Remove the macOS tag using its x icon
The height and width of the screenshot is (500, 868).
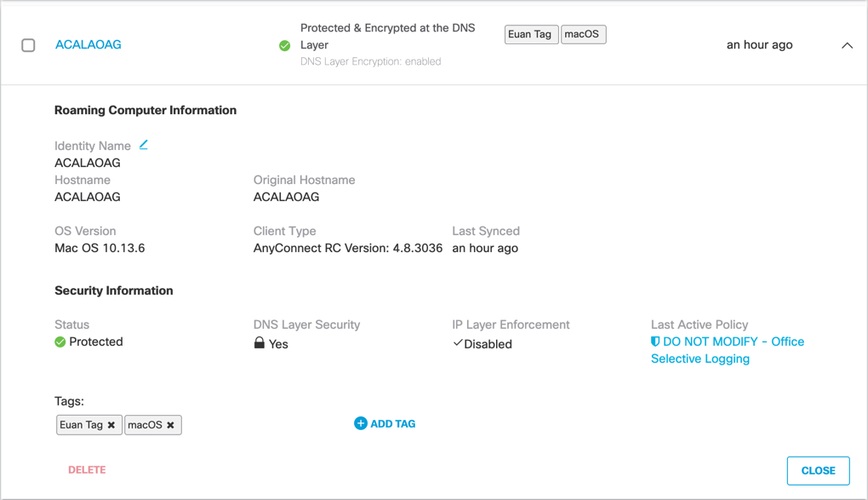170,424
